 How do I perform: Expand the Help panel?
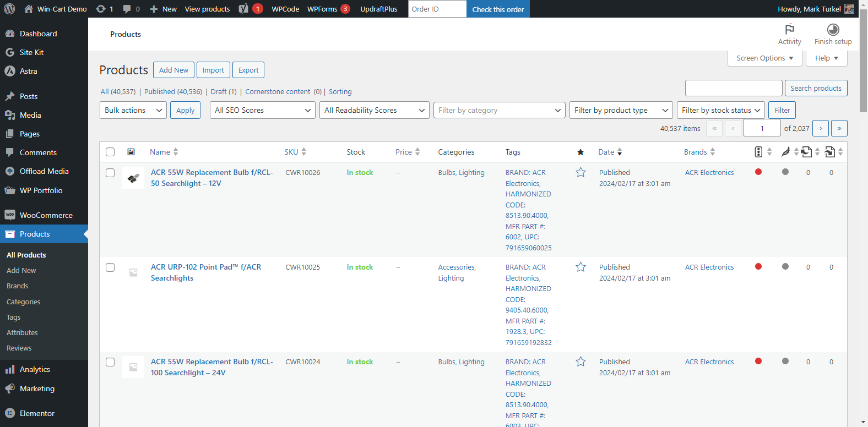(x=826, y=58)
